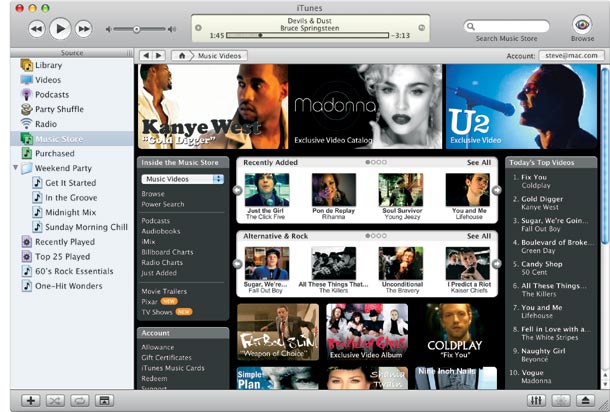Toggle the artwork viewer button

pyautogui.click(x=104, y=400)
